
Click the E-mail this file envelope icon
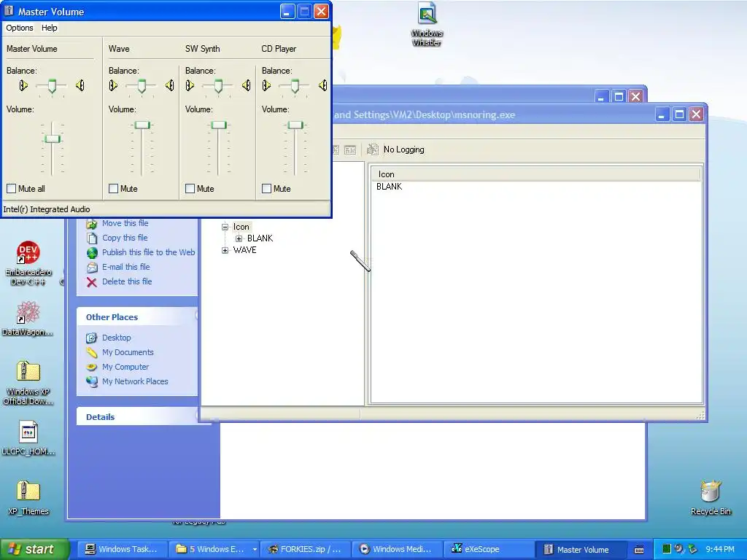(92, 267)
